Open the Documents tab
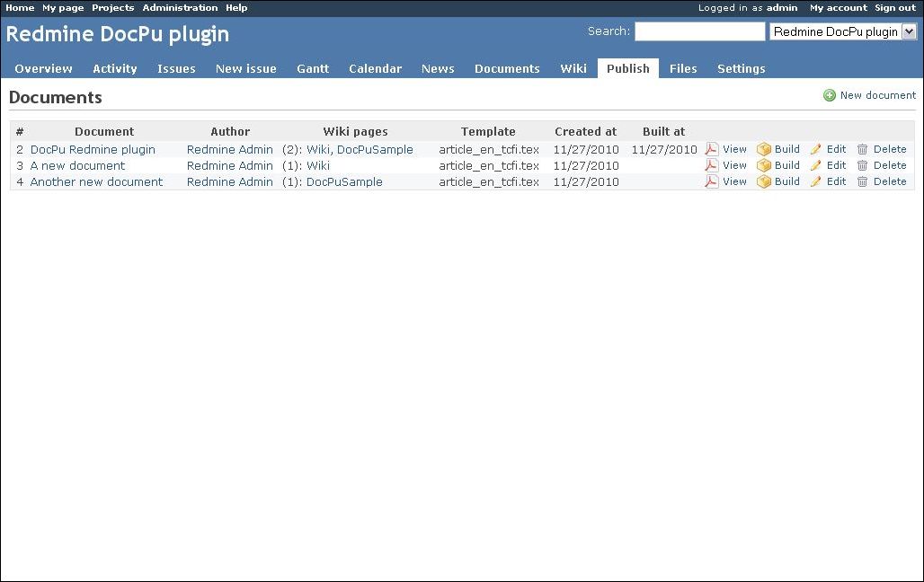The width and height of the screenshot is (924, 582). (x=507, y=68)
